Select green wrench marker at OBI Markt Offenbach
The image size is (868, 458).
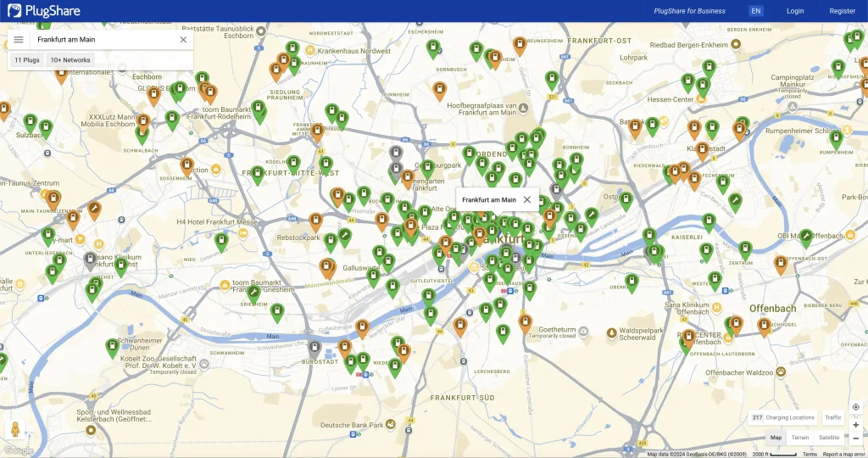(x=806, y=237)
